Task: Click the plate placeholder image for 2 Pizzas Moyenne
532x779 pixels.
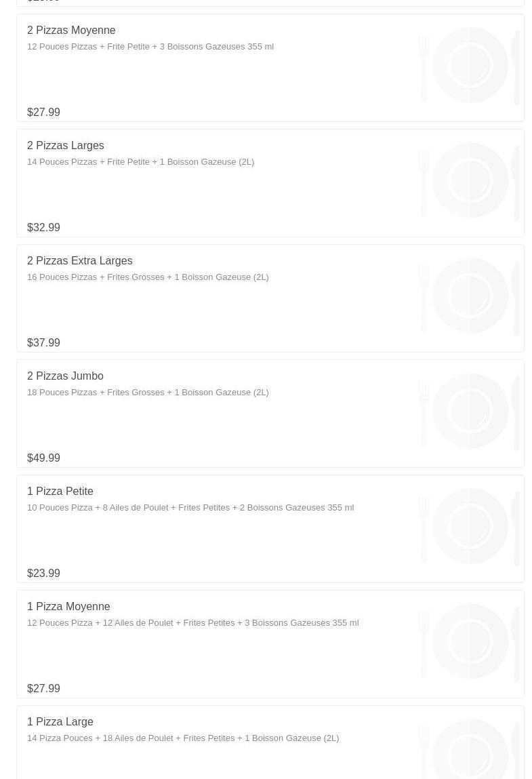Action: pyautogui.click(x=470, y=66)
